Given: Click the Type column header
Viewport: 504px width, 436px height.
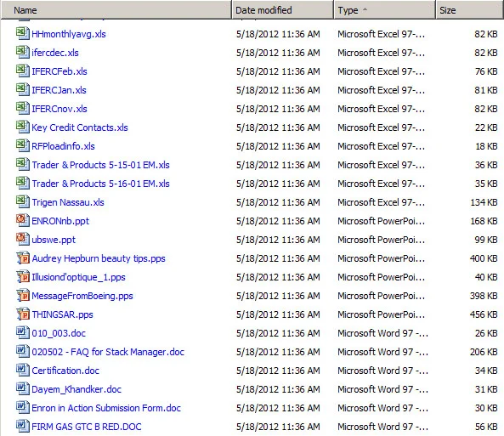Looking at the screenshot, I should [384, 10].
